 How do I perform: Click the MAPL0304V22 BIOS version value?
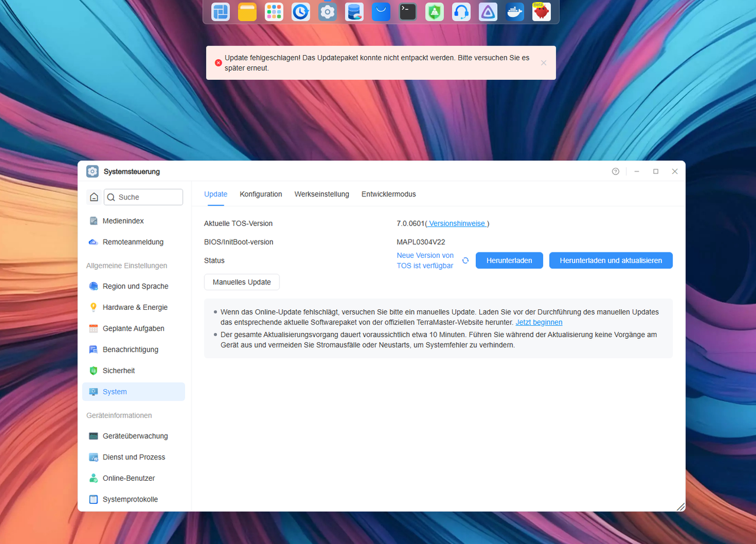click(x=421, y=242)
